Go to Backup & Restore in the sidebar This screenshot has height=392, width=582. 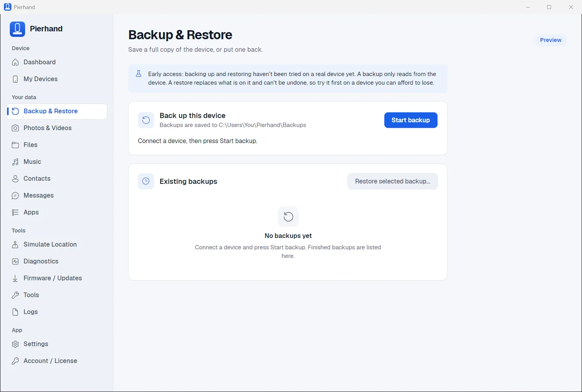[x=57, y=111]
